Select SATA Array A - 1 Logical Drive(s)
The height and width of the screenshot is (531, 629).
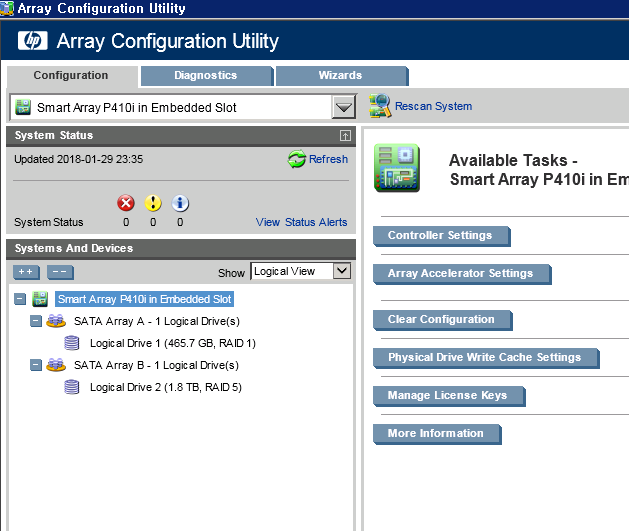pos(157,321)
